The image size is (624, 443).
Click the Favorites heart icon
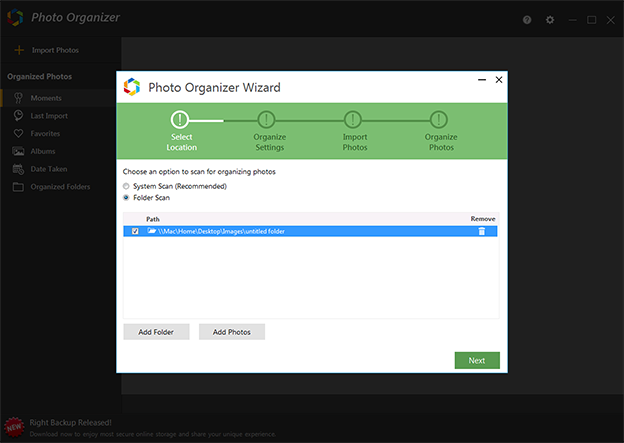[x=18, y=134]
